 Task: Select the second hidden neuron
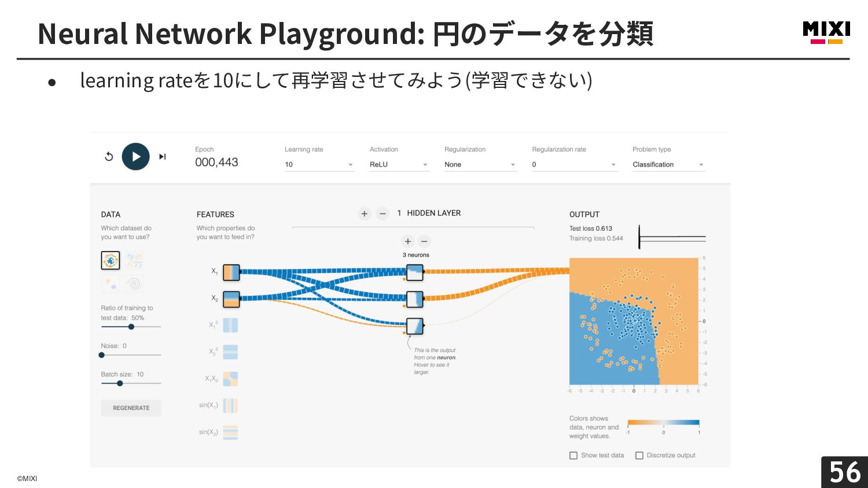pyautogui.click(x=415, y=299)
